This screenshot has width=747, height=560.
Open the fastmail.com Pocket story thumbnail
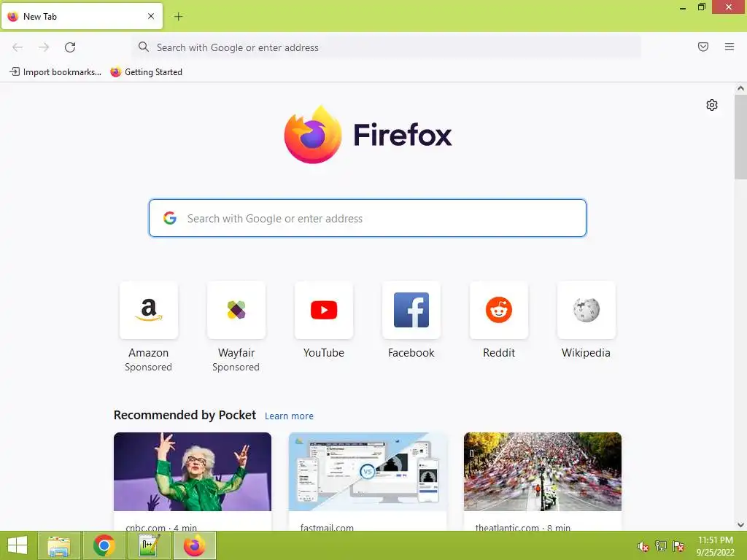(368, 472)
